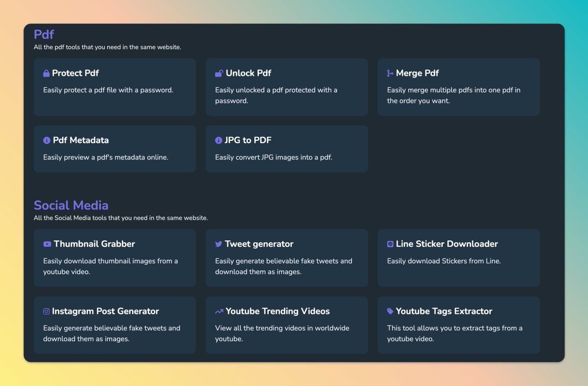The height and width of the screenshot is (386, 588).
Task: Click the info icon beside JPG to PDF
Action: pos(219,141)
